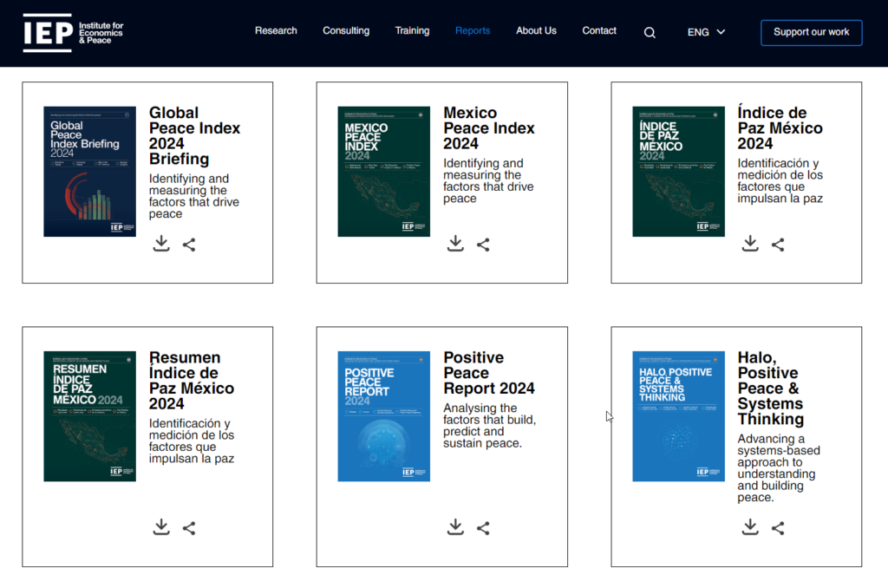Share the Global Peace Index 2024 Briefing

189,245
